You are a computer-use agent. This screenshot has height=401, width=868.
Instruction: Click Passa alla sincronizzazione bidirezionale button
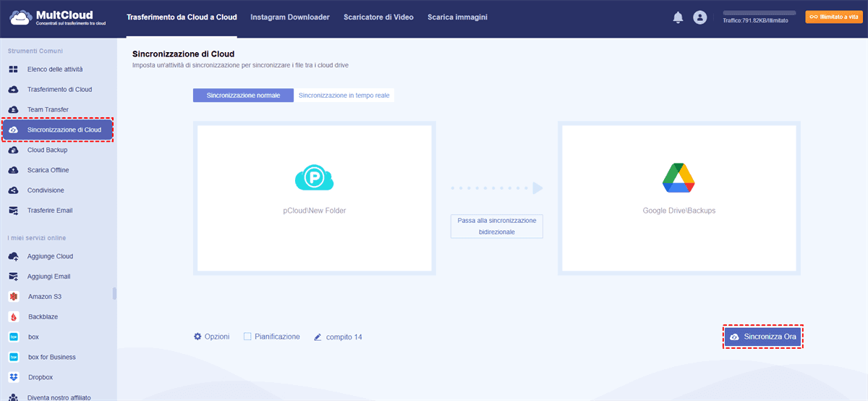pos(497,226)
